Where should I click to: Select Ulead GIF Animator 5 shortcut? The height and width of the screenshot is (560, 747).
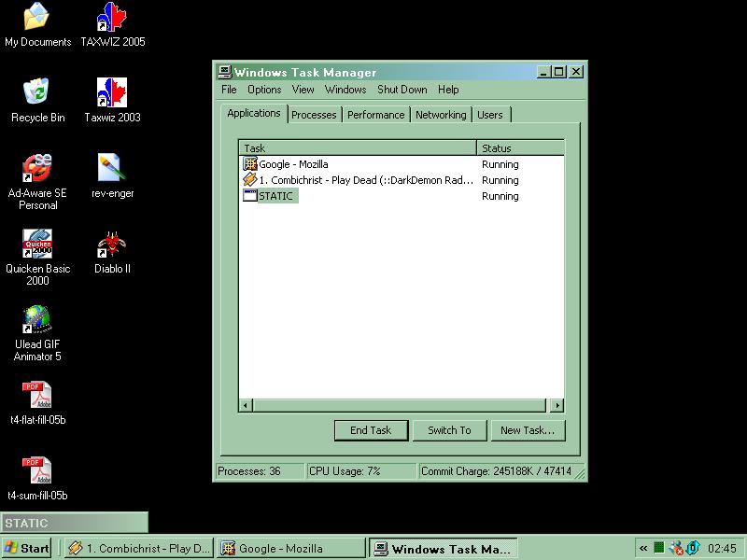37,333
